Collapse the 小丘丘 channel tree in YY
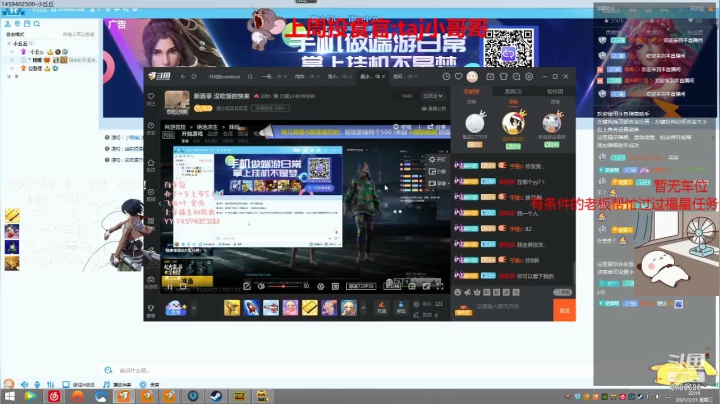 coord(9,43)
